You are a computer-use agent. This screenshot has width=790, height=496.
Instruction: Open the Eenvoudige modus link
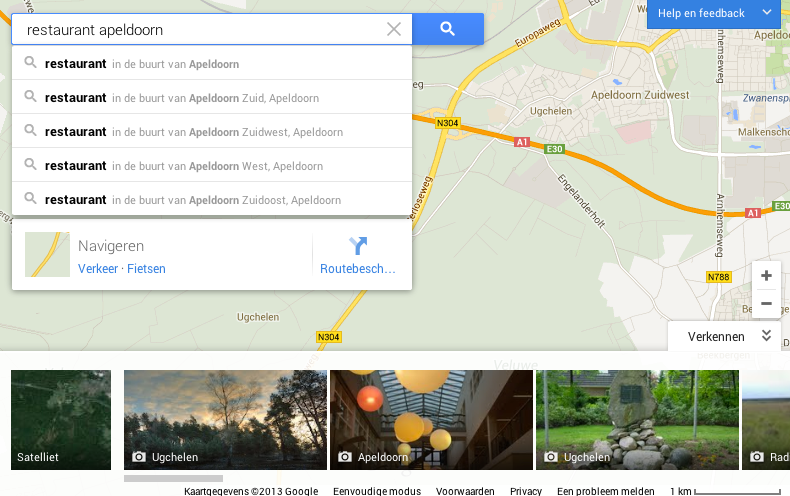[x=377, y=491]
